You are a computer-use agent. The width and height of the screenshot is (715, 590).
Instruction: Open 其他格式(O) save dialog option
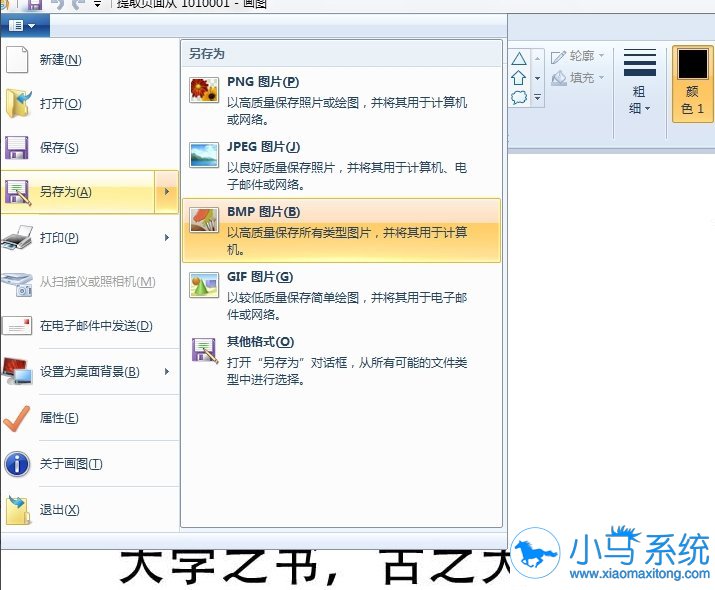[x=341, y=360]
